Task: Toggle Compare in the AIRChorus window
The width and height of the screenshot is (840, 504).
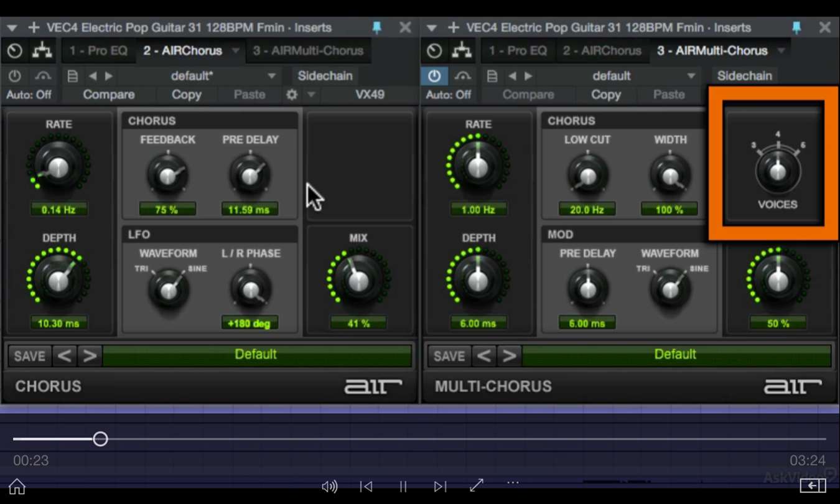Action: click(x=109, y=95)
